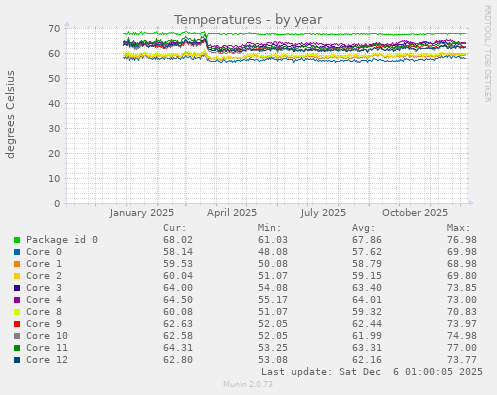
Task: Click the 'Core 11' legend label
Action: [x=47, y=348]
